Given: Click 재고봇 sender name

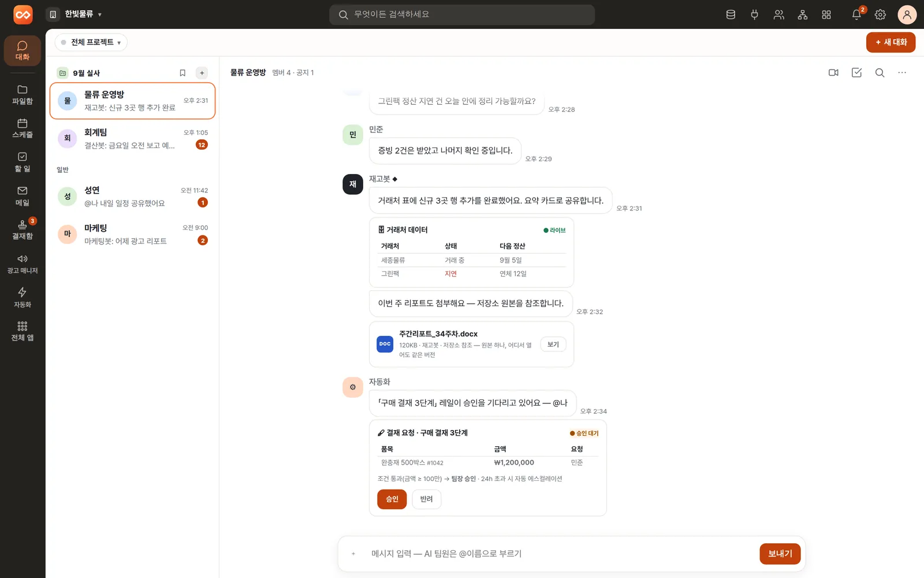Looking at the screenshot, I should (x=380, y=179).
